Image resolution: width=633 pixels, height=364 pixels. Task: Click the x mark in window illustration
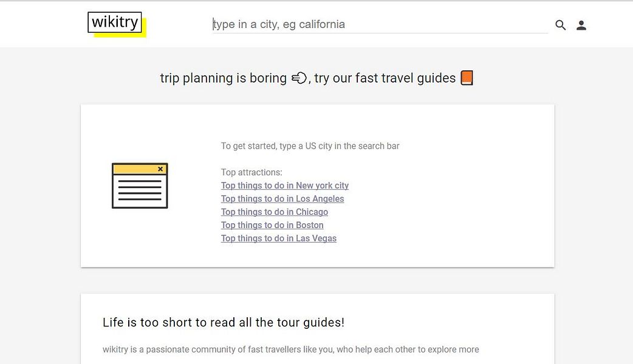pos(160,169)
